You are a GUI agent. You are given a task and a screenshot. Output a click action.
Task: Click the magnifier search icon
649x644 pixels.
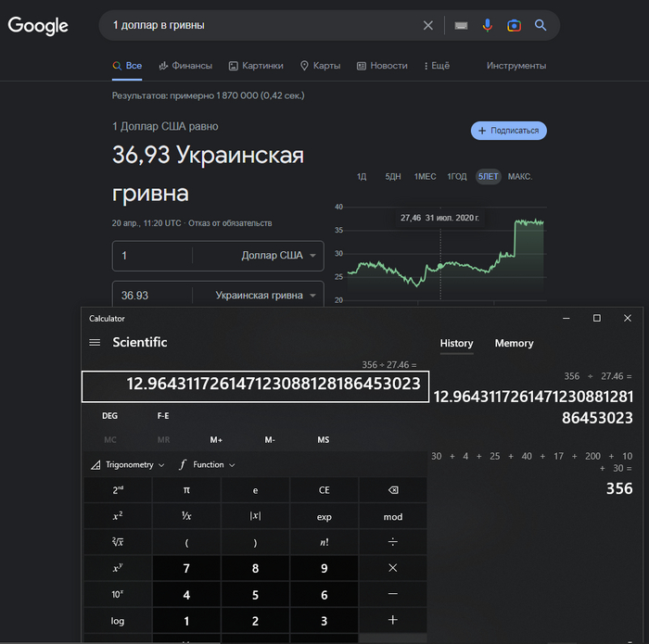(541, 25)
